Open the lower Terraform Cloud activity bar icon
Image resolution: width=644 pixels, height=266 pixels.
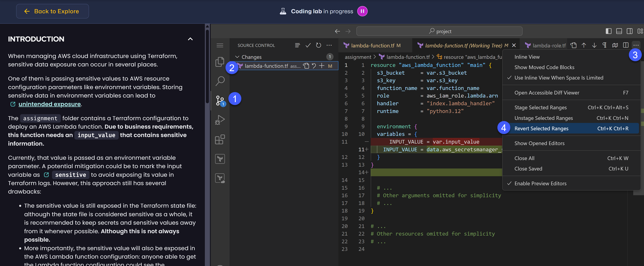[x=220, y=178]
